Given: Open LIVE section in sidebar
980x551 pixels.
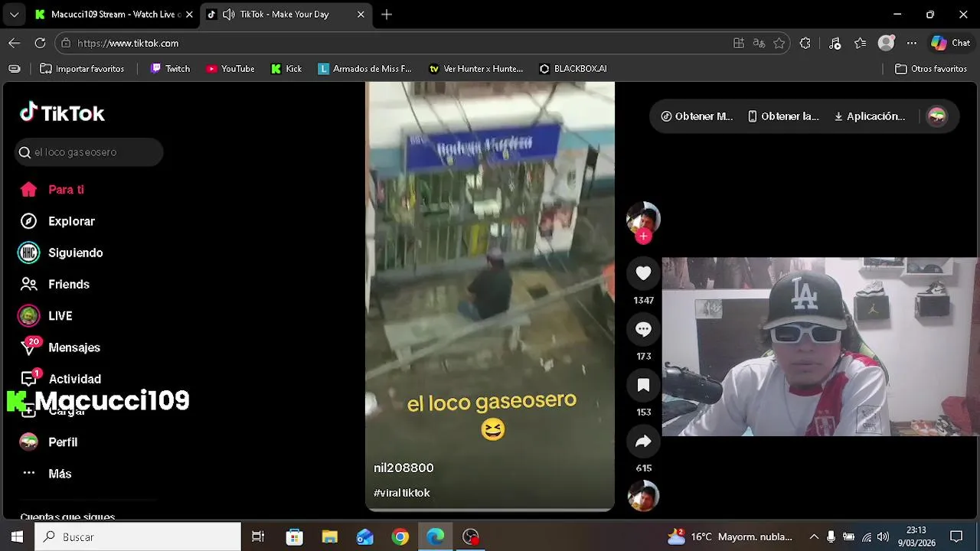Looking at the screenshot, I should coord(46,316).
